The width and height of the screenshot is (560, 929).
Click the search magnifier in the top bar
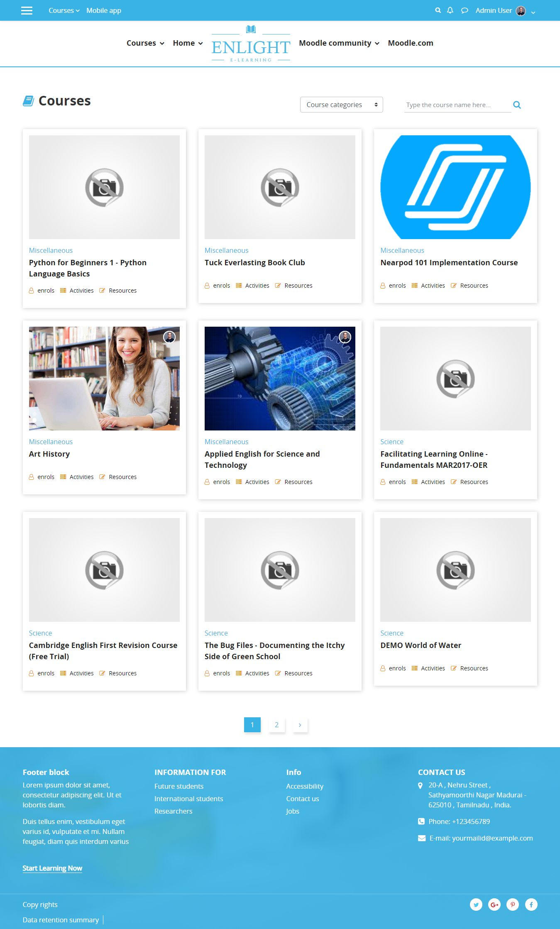pos(438,10)
